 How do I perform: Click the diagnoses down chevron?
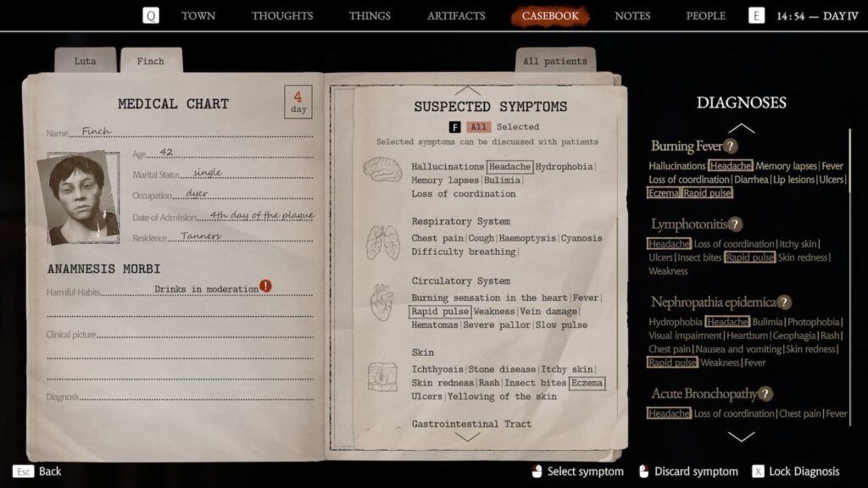click(741, 436)
